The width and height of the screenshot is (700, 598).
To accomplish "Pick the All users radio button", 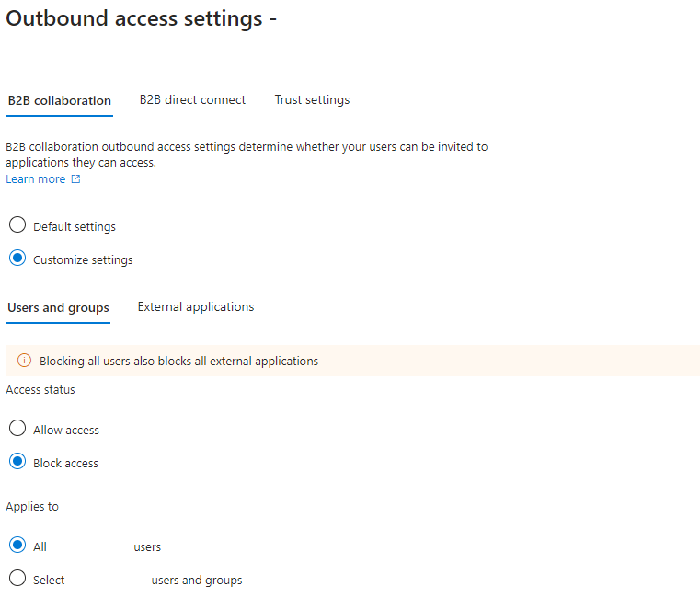I will click(x=17, y=546).
